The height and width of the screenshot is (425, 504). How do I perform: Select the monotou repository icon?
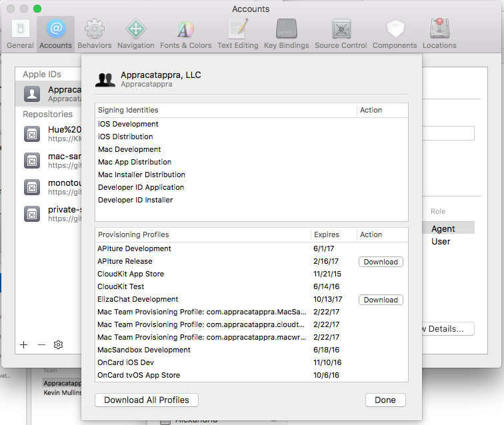coord(32,187)
